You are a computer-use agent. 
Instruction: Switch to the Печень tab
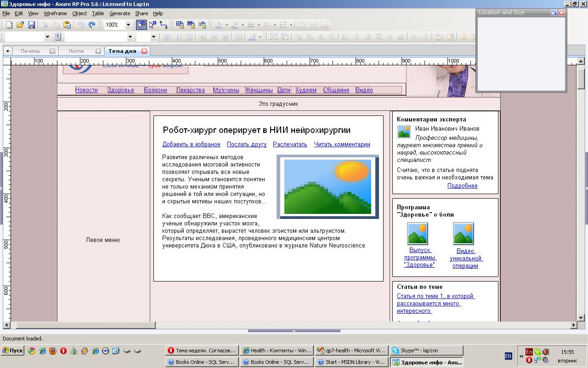tap(30, 51)
